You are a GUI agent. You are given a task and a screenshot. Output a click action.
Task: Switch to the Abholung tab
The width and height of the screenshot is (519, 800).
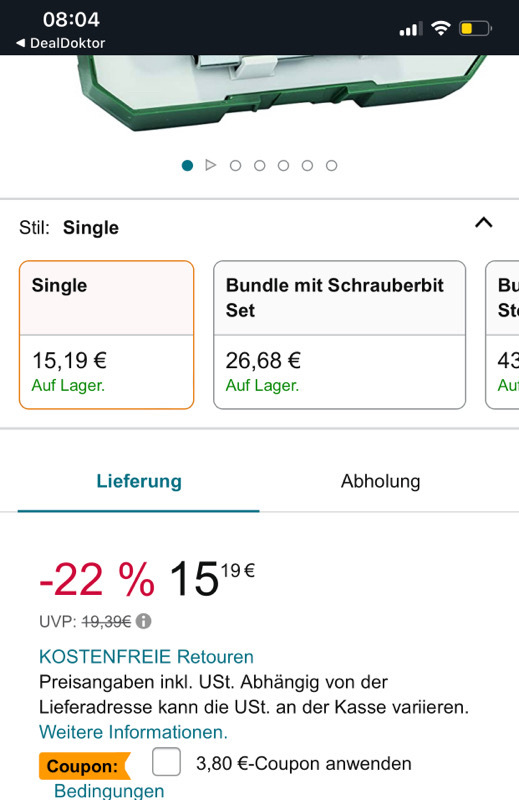(381, 481)
